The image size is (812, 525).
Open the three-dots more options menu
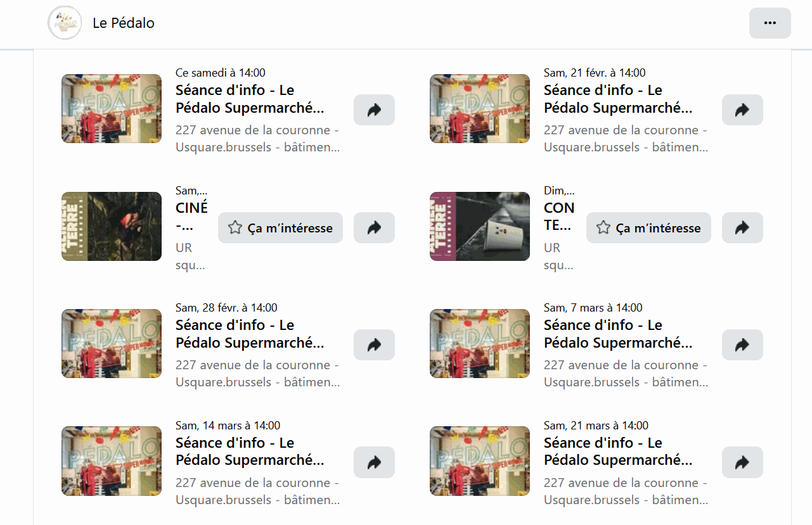(x=770, y=23)
